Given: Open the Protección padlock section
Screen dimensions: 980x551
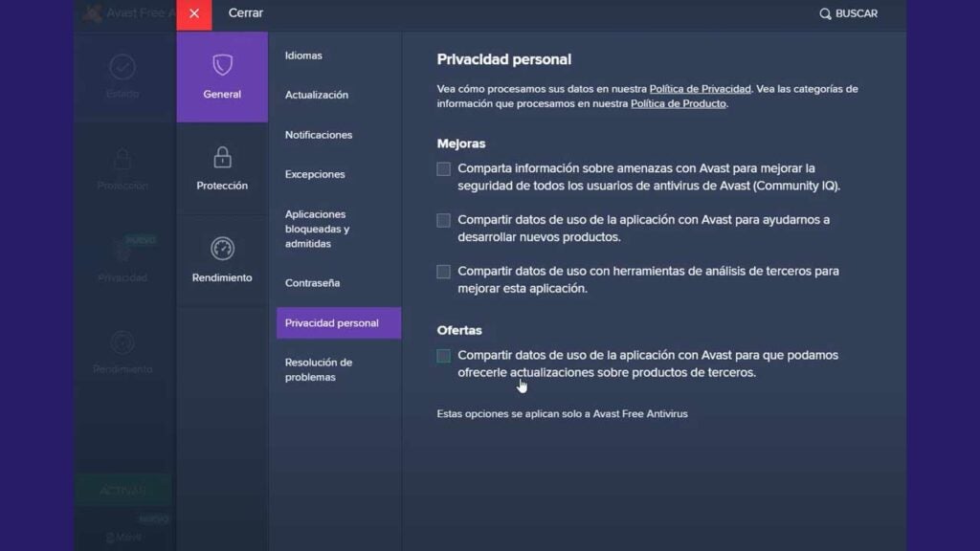Looking at the screenshot, I should (x=222, y=158).
